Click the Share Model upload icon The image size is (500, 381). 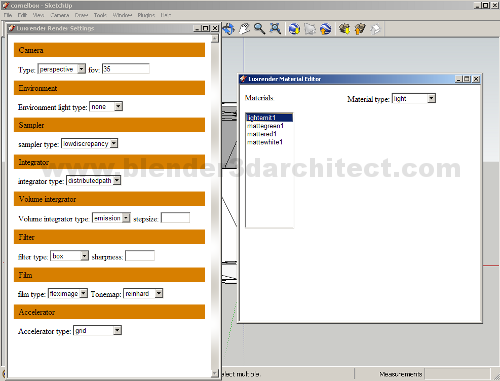click(x=360, y=29)
